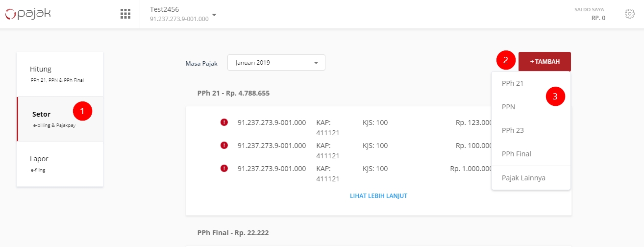This screenshot has height=247, width=644.
Task: Click the PPh Final - Rp. 22.222 heading
Action: (233, 232)
